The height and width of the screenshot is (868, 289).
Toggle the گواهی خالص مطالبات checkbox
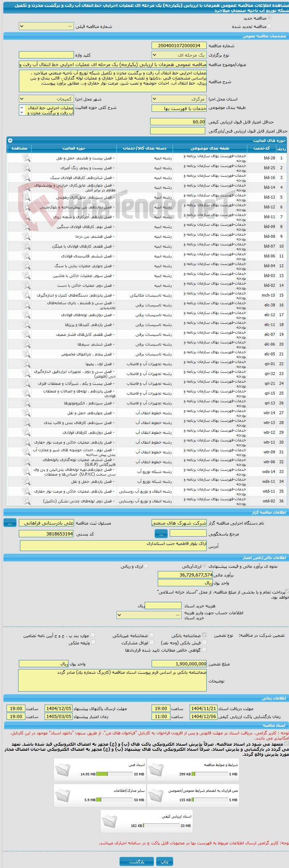[x=204, y=649]
